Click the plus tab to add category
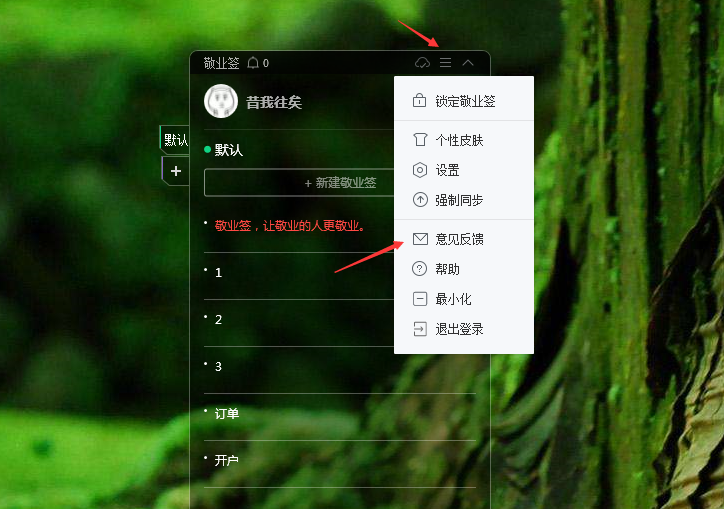Viewport: 724px width, 509px height. 175,171
